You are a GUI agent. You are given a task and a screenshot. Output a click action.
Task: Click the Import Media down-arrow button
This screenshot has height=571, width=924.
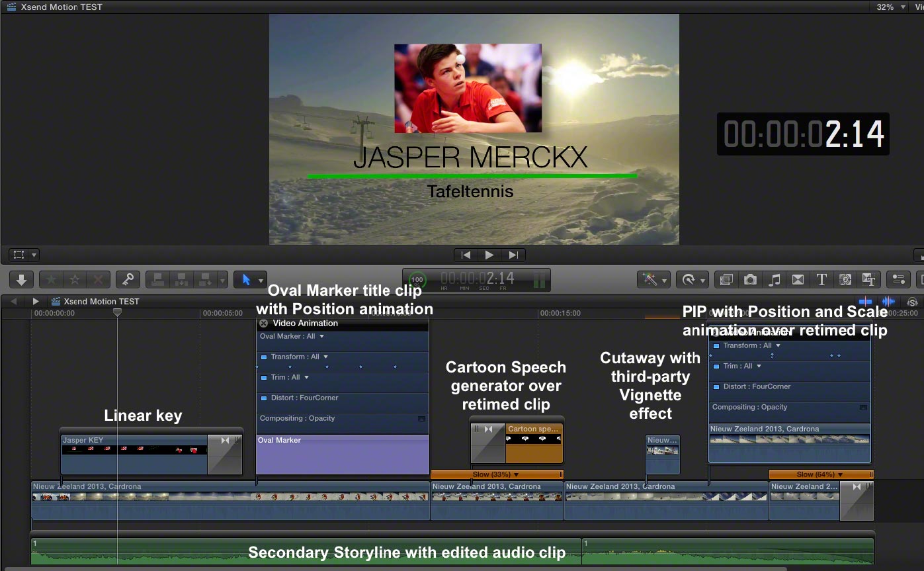coord(21,280)
